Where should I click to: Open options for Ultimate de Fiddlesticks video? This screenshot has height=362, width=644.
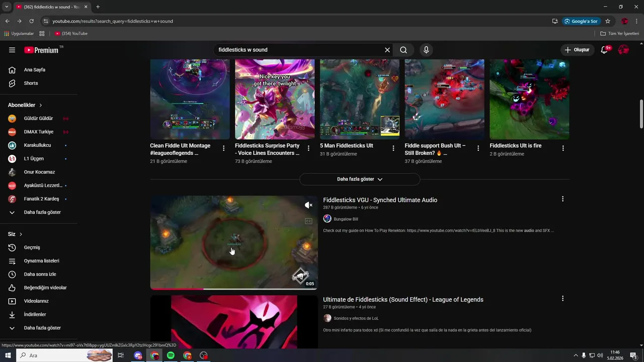coord(562,299)
